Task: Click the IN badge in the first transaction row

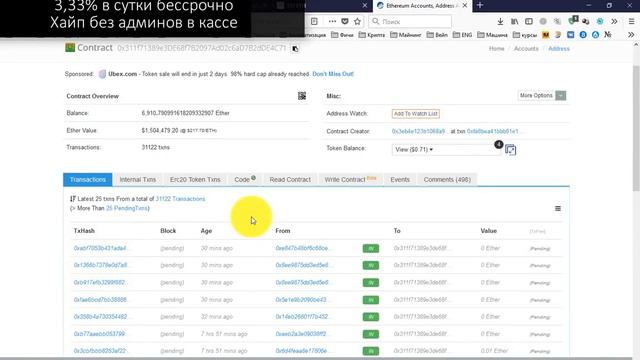Action: click(x=371, y=249)
